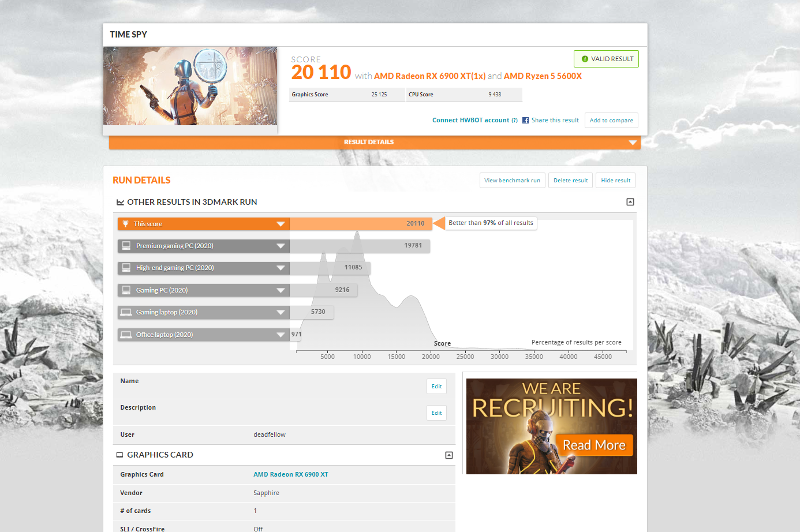Click the desktop icon for Premium gaming PC
This screenshot has width=800, height=532.
126,246
